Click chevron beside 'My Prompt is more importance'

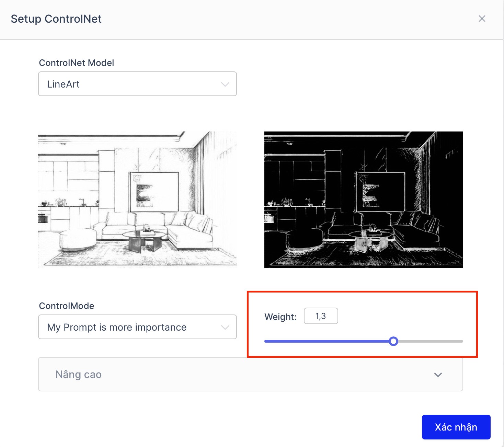click(x=225, y=327)
